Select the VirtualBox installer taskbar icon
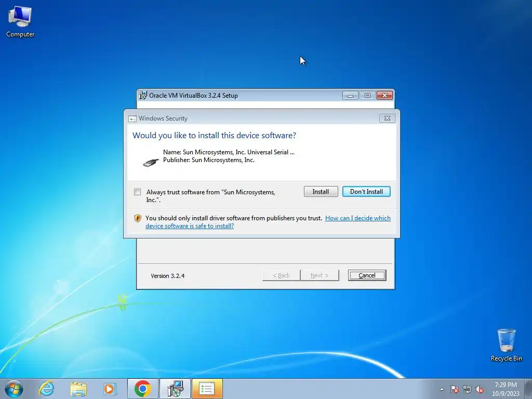The height and width of the screenshot is (399, 532). (x=175, y=389)
